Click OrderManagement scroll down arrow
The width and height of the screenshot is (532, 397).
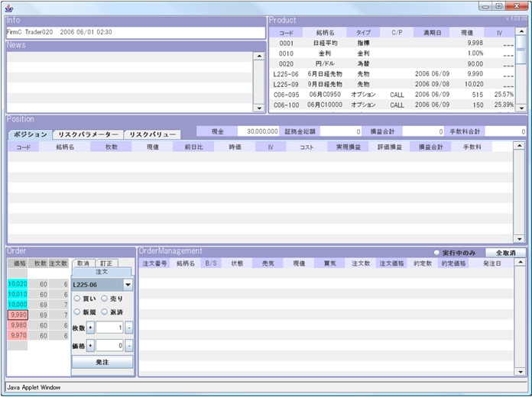[x=520, y=372]
